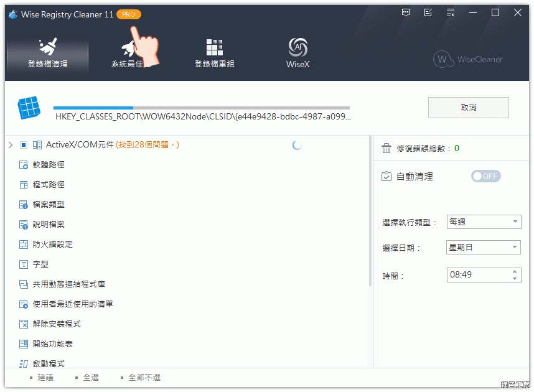This screenshot has width=534, height=392.
Task: Switch to the 登錄檔重組 registry defrag tab
Action: click(x=214, y=54)
